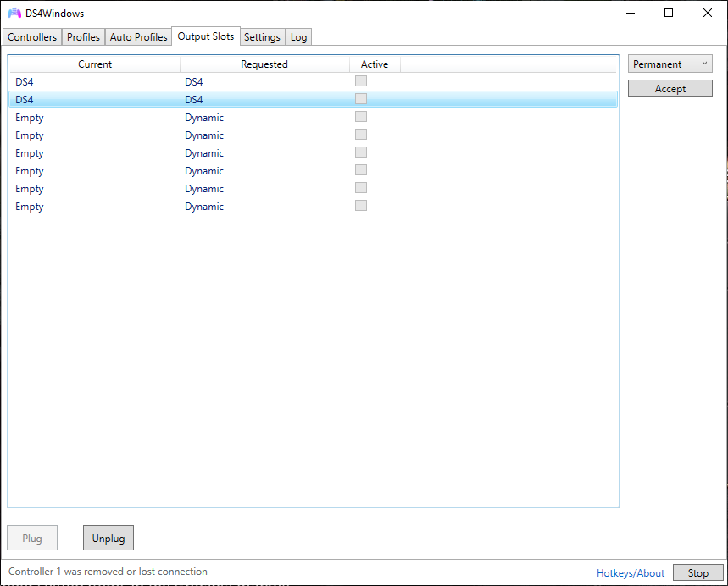Click the Requested column header
This screenshot has width=728, height=586.
pos(264,64)
